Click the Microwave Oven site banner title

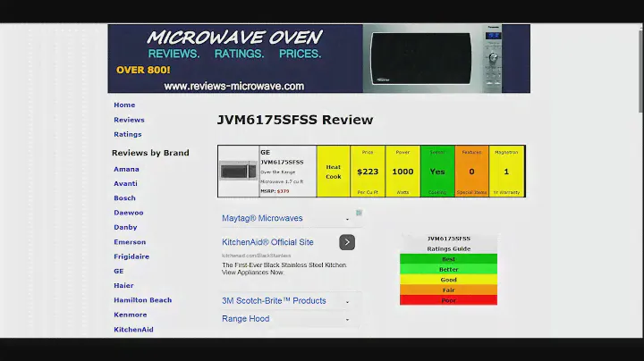[233, 38]
